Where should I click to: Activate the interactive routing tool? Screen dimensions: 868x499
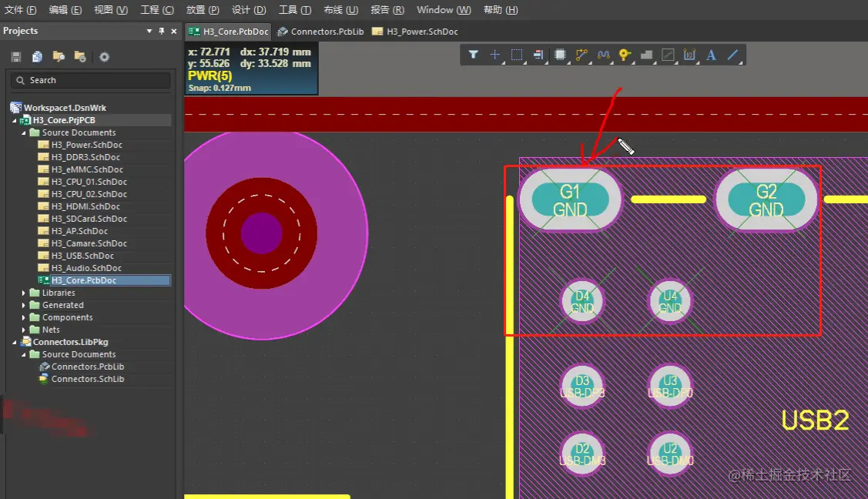581,55
